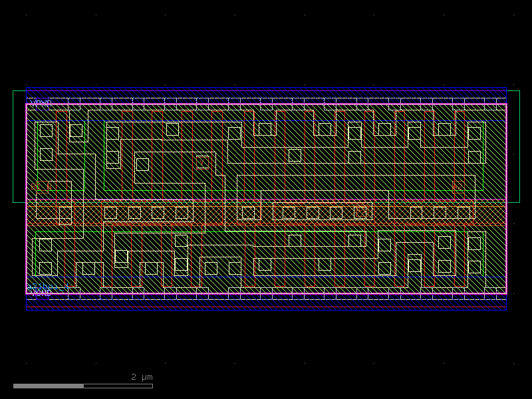Click the VPWR power rail label
This screenshot has height=399, width=532.
click(41, 102)
